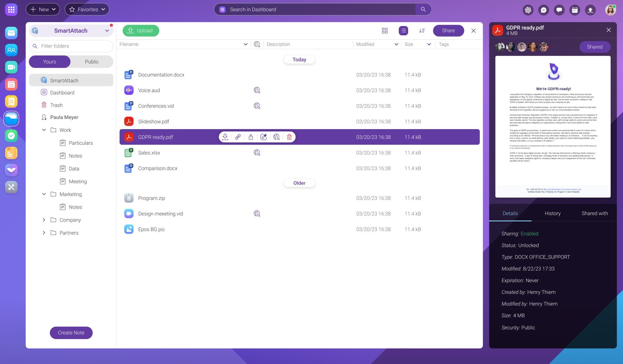Activate list view toggle

click(403, 30)
